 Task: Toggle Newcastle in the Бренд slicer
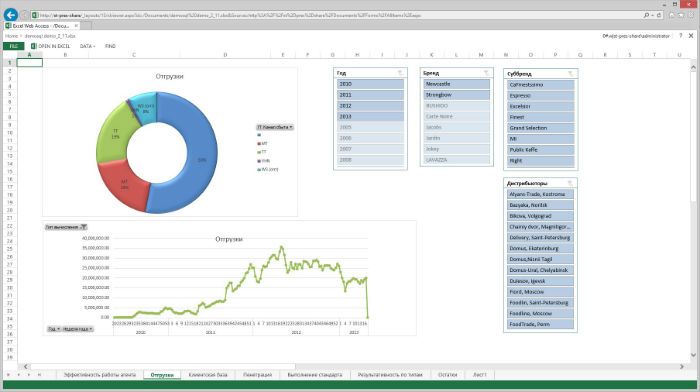(456, 84)
